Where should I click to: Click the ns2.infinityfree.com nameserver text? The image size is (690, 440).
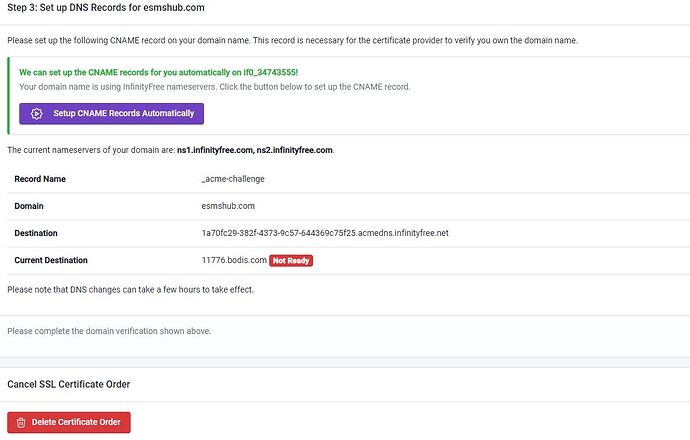(x=293, y=150)
